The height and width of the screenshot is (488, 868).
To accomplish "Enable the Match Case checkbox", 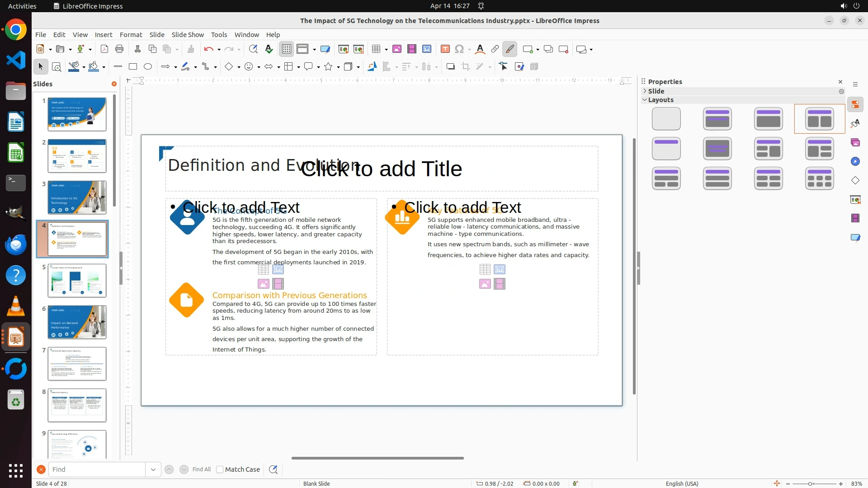I will click(x=220, y=469).
